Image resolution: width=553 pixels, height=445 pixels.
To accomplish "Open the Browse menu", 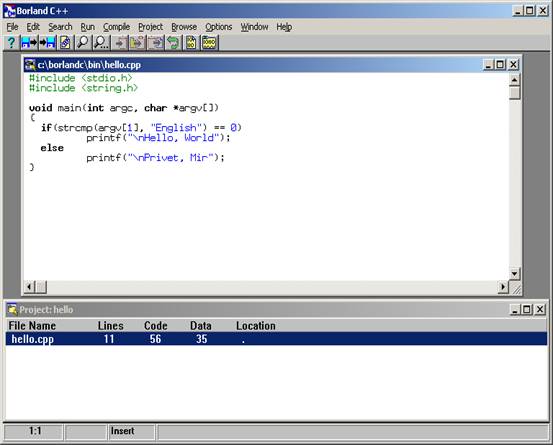I will (x=184, y=27).
